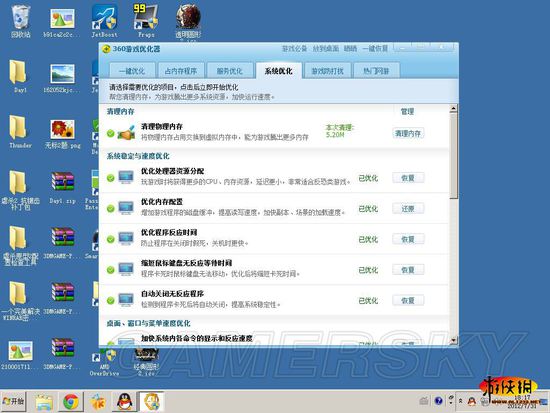The height and width of the screenshot is (413, 550).
Task: Click 还原 for 优化内存配置
Action: (x=408, y=208)
